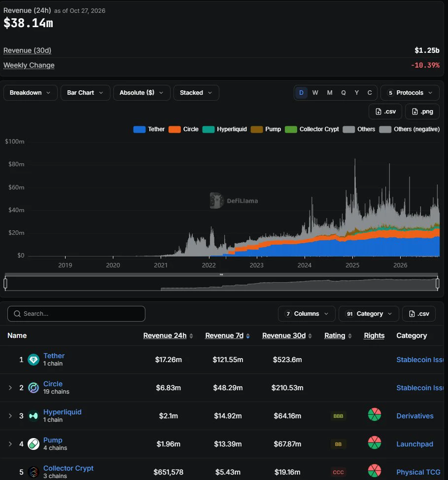Click Pump's BB rating badge

click(x=338, y=444)
